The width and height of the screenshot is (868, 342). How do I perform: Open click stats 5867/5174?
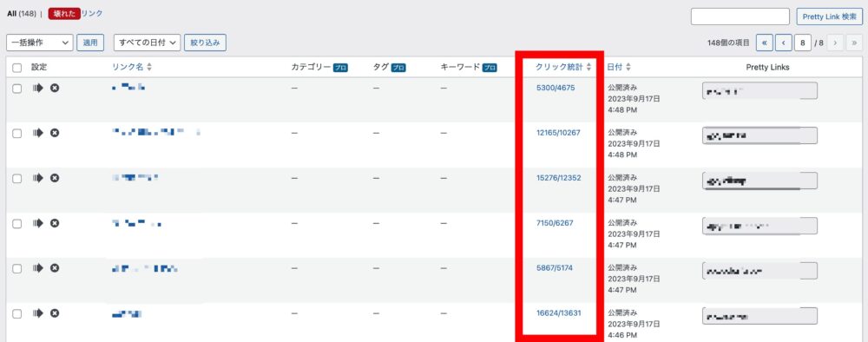pyautogui.click(x=555, y=268)
